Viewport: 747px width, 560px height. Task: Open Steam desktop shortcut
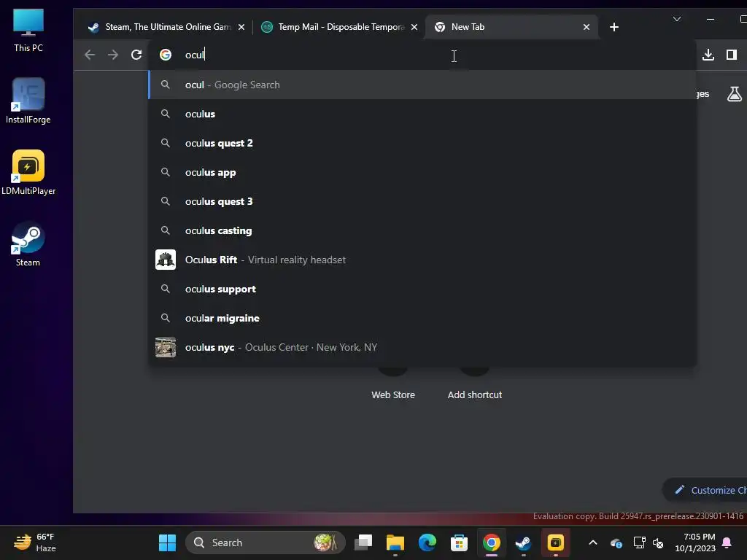(28, 244)
